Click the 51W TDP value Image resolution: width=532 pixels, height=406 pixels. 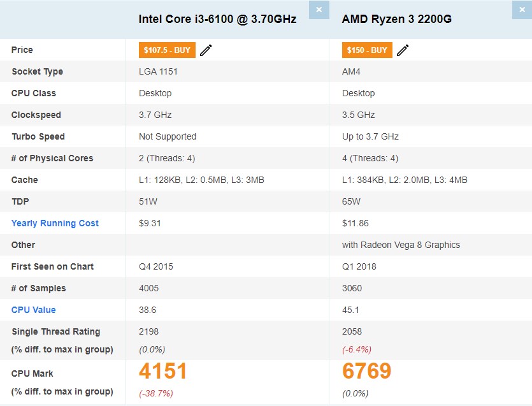148,201
